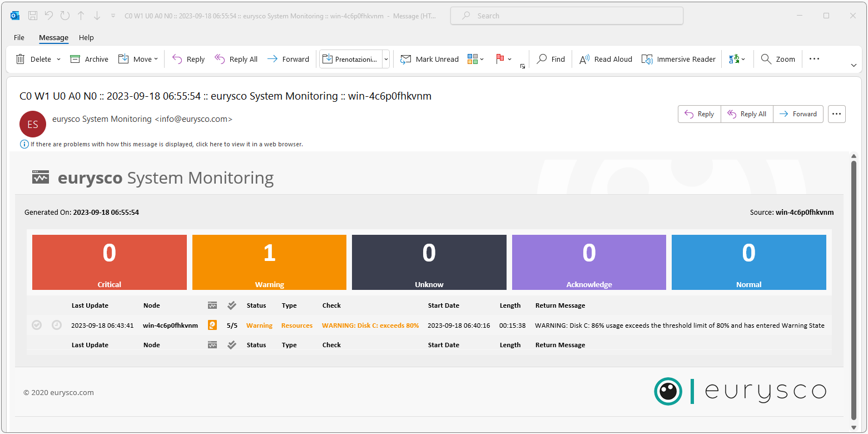
Task: Click the Resources type text
Action: 297,325
